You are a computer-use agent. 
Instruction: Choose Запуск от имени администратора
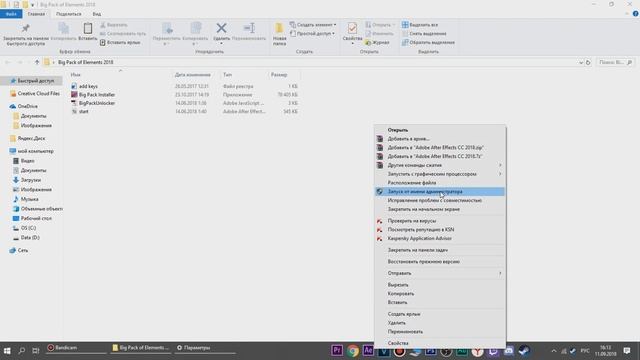(x=440, y=191)
